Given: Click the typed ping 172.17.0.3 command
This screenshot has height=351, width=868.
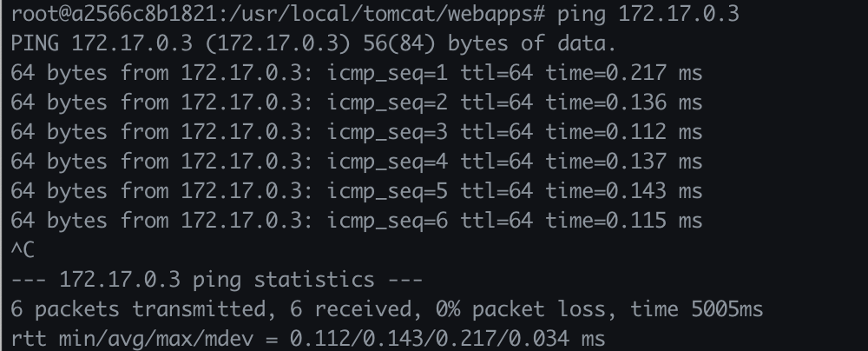Looking at the screenshot, I should [648, 15].
